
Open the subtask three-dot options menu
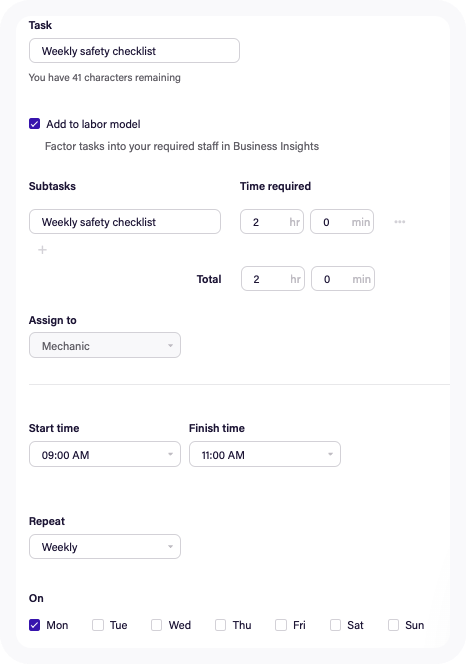coord(399,221)
